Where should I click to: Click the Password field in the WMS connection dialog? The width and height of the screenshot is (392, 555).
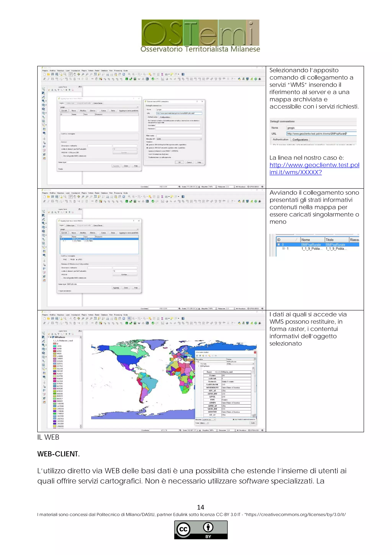pos(178,129)
